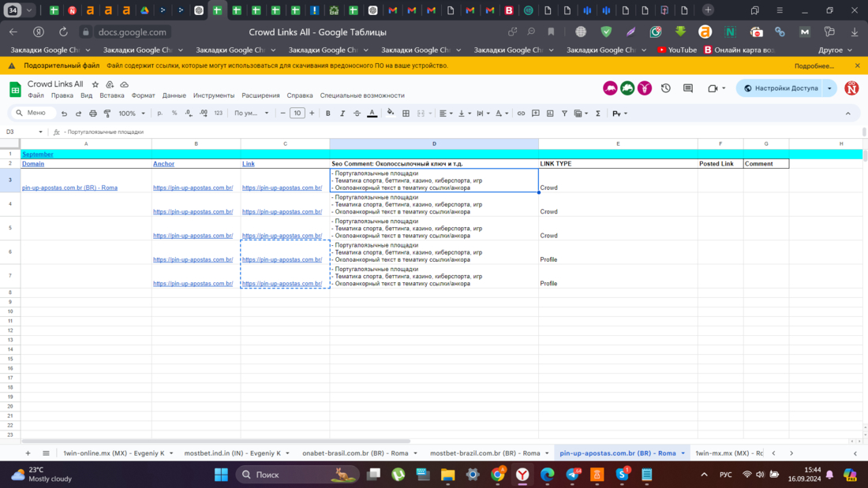Expand the font family dropdown
Viewport: 868px width, 488px height.
(x=251, y=114)
